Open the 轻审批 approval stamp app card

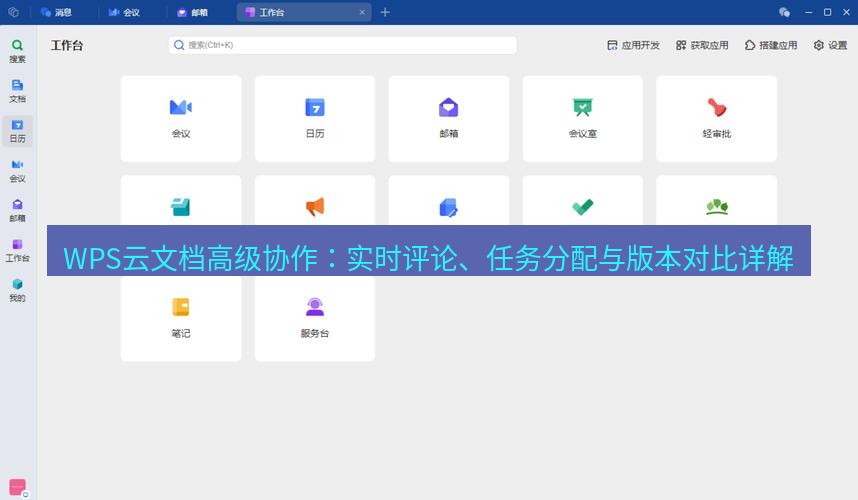716,119
